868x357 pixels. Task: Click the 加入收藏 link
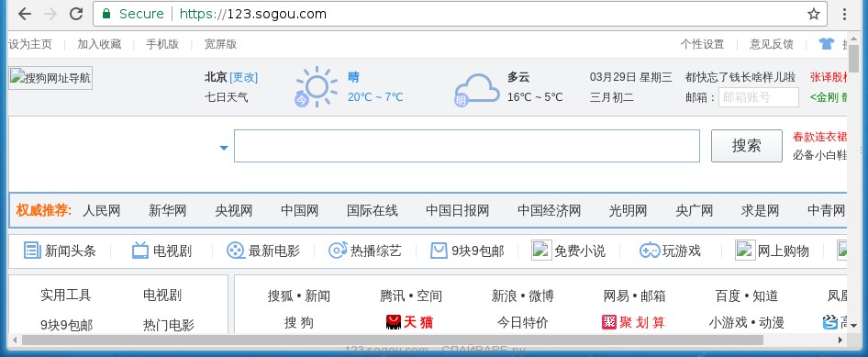click(x=99, y=44)
